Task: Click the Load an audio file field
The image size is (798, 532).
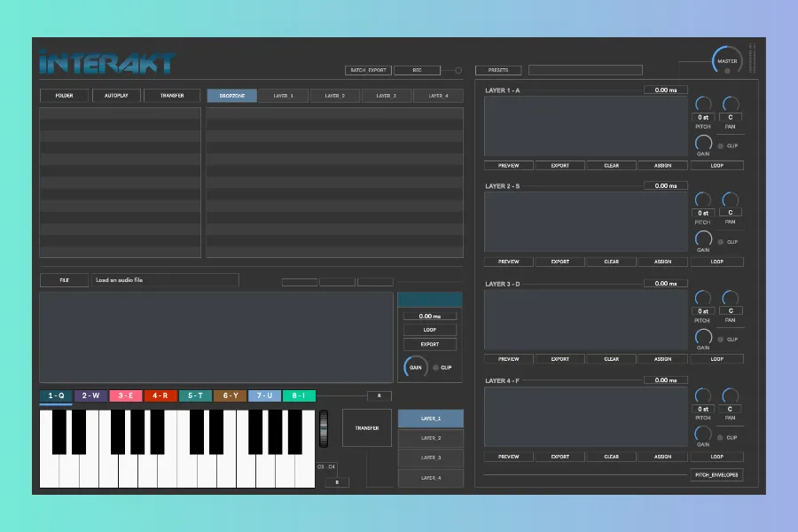Action: coord(165,280)
